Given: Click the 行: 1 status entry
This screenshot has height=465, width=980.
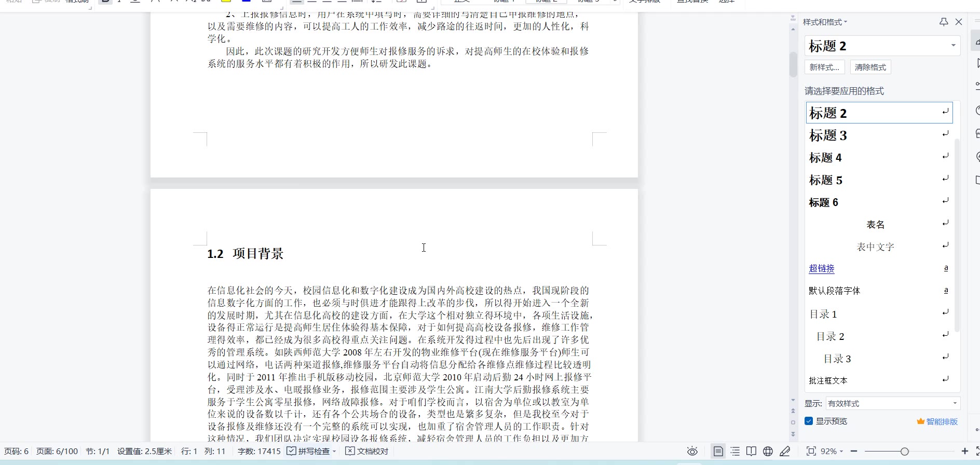Looking at the screenshot, I should click(x=189, y=451).
